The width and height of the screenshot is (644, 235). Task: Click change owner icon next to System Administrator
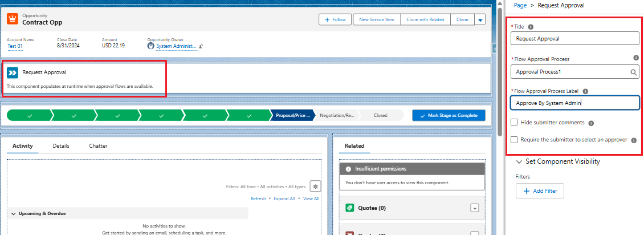[x=201, y=46]
